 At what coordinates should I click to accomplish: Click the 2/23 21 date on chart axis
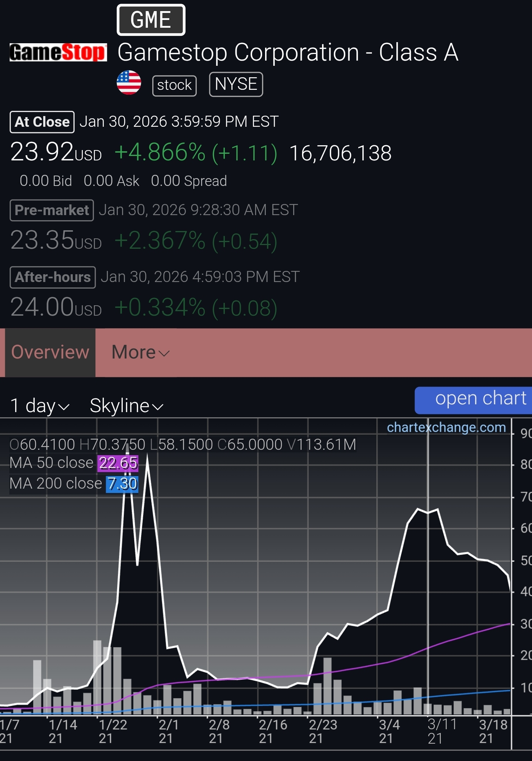click(323, 731)
